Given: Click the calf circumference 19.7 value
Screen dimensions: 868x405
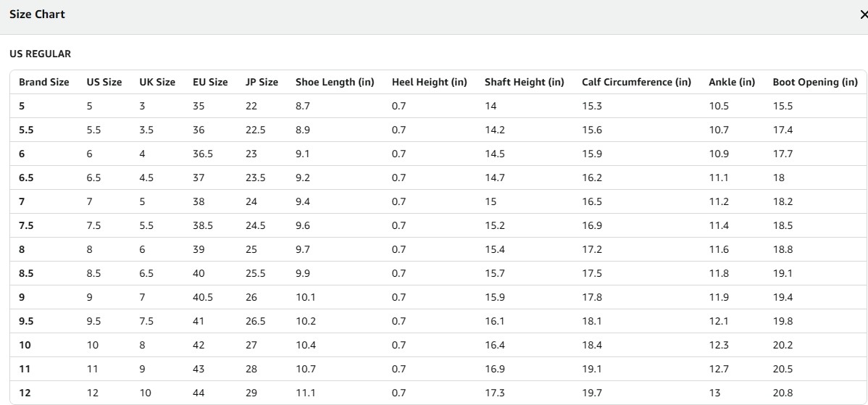Looking at the screenshot, I should 592,393.
